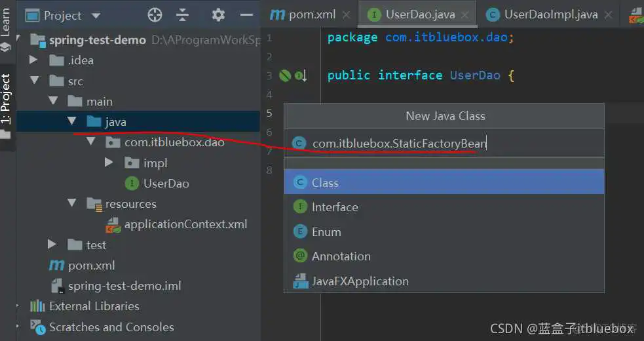Switch to the pom.xml editor tab
644x341 pixels.
pyautogui.click(x=303, y=14)
